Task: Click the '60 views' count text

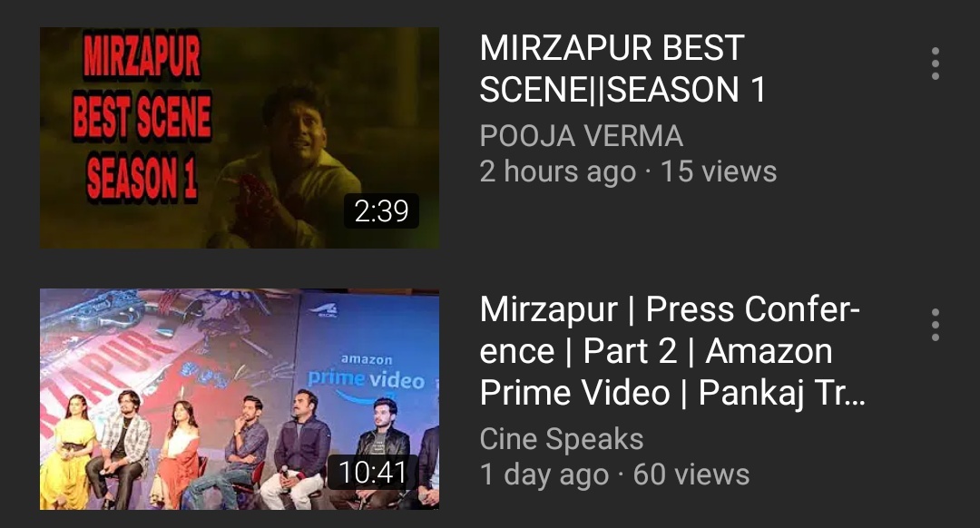Action: tap(691, 474)
